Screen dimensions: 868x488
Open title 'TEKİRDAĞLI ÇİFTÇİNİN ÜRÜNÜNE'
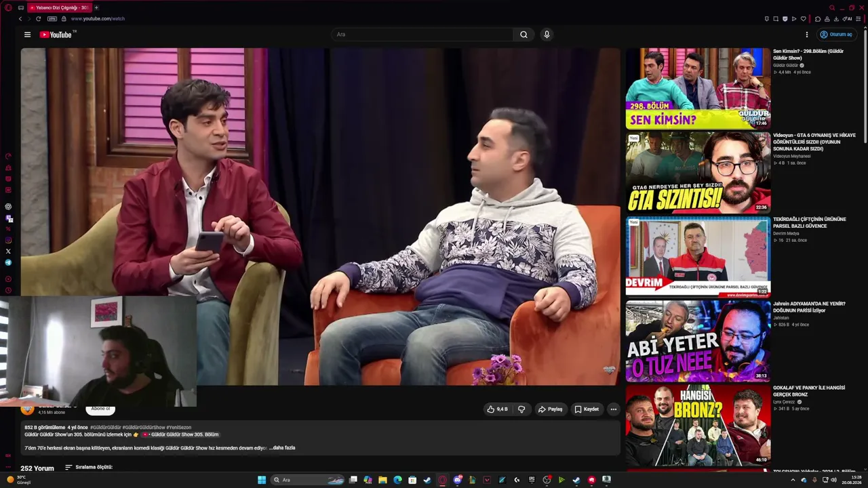[810, 222]
